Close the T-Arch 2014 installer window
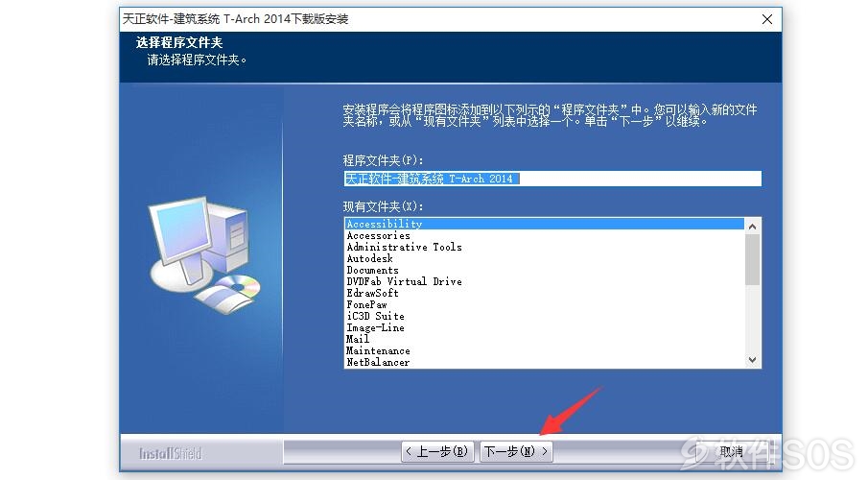The height and width of the screenshot is (480, 868). point(766,19)
